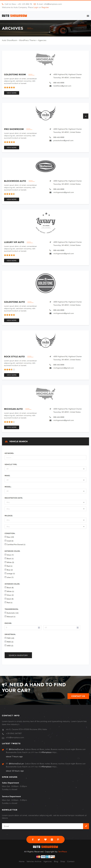91x868 pixels.
Task: Expand the Model dropdown
Action: point(45,491)
